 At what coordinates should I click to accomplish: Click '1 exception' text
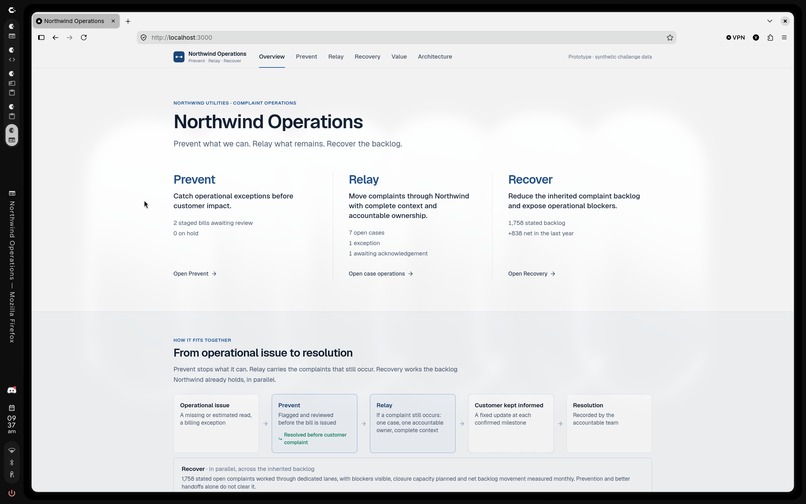[364, 243]
